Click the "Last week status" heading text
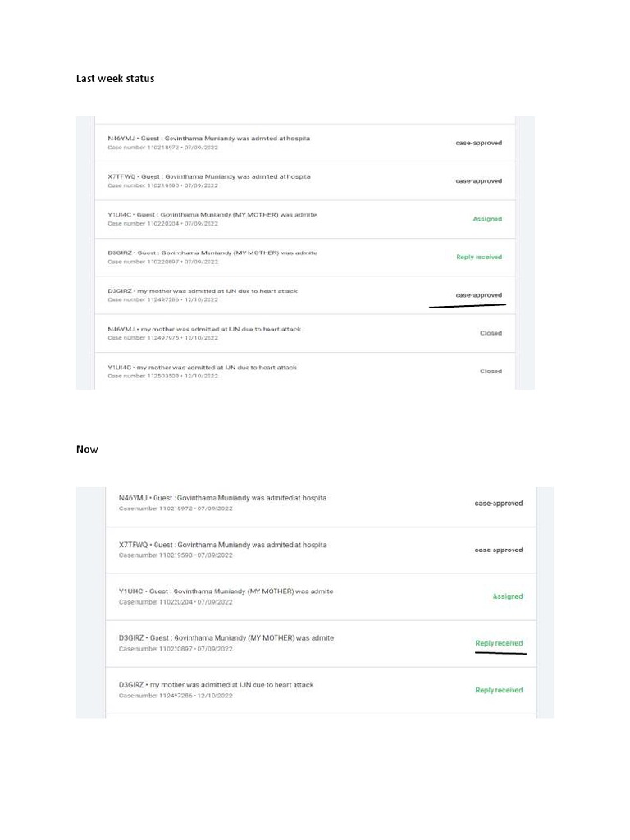Screen dimensions: 630x840 click(115, 79)
